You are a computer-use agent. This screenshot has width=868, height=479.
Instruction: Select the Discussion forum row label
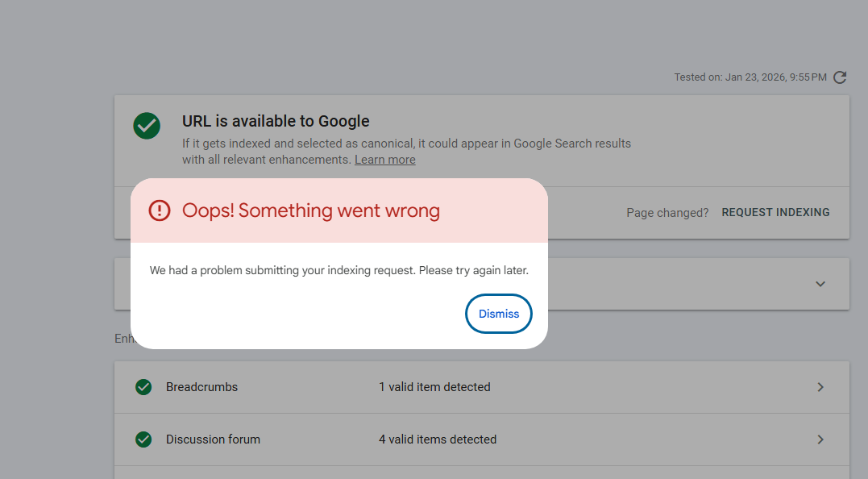pos(213,439)
